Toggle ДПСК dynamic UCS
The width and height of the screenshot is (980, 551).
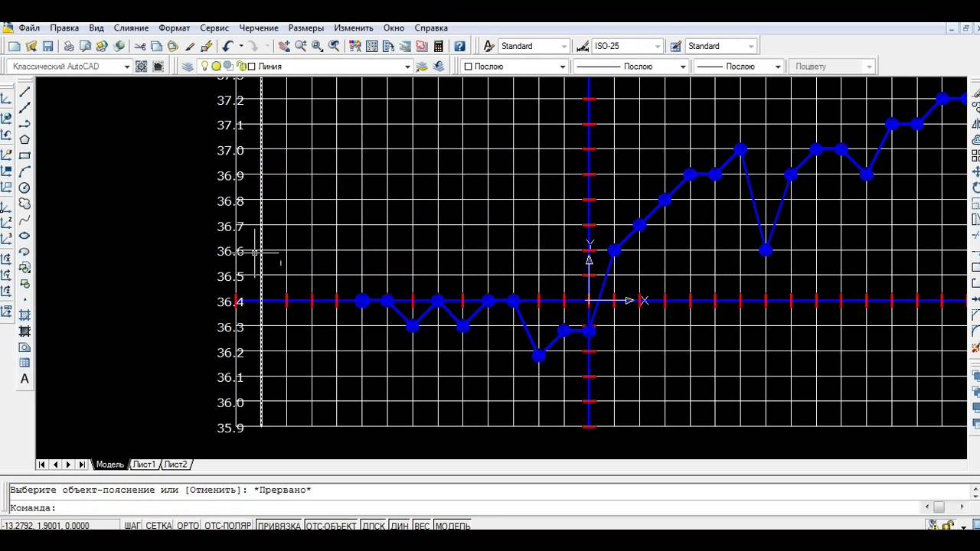point(374,527)
